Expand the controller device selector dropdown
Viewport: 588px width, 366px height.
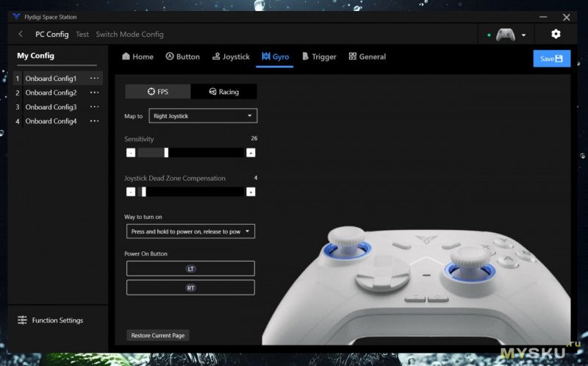point(523,35)
